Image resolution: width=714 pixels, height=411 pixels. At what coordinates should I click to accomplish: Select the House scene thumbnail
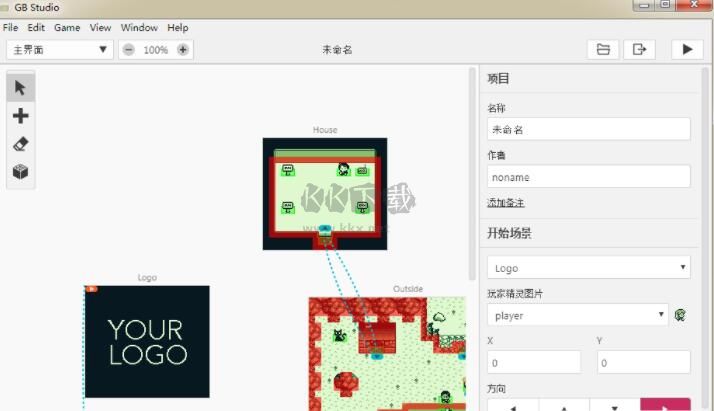pos(325,194)
